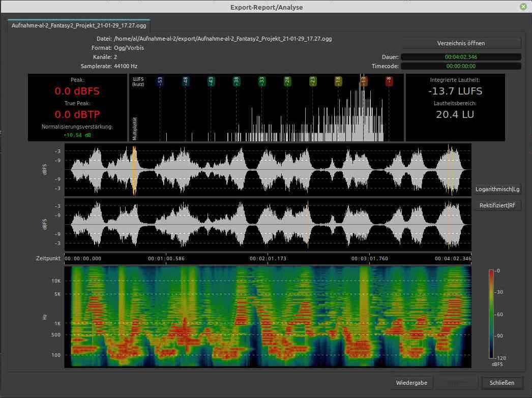Click the 00:03:01.760 time marker
532x398 pixels.
pyautogui.click(x=369, y=258)
